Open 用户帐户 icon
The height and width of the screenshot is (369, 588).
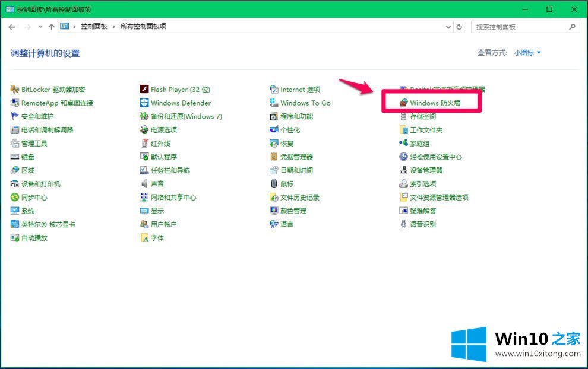pos(144,224)
